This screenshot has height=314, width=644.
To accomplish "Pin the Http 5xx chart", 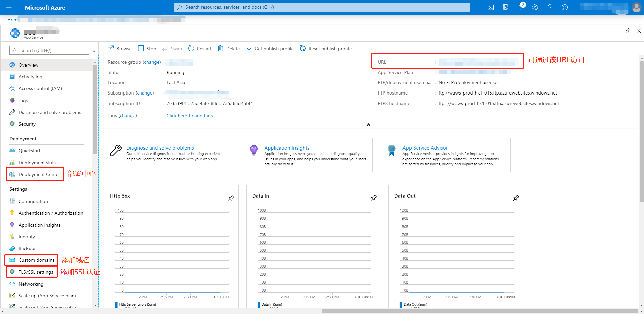I will 231,198.
